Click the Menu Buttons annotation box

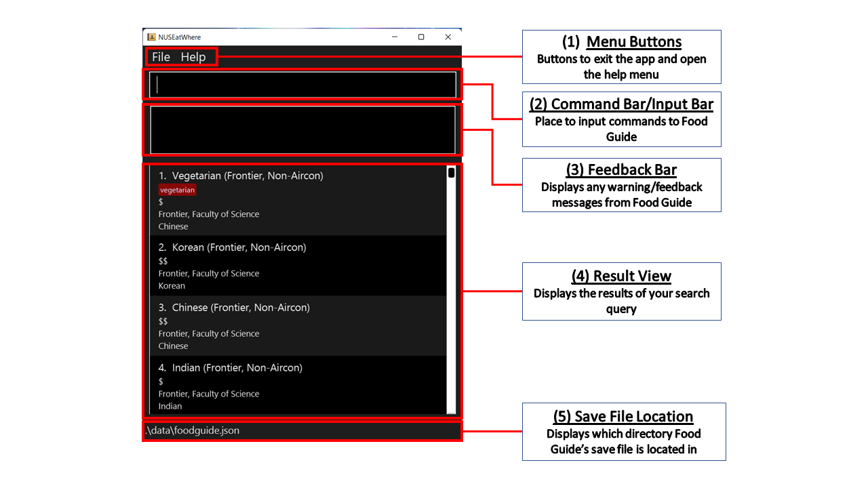[621, 57]
